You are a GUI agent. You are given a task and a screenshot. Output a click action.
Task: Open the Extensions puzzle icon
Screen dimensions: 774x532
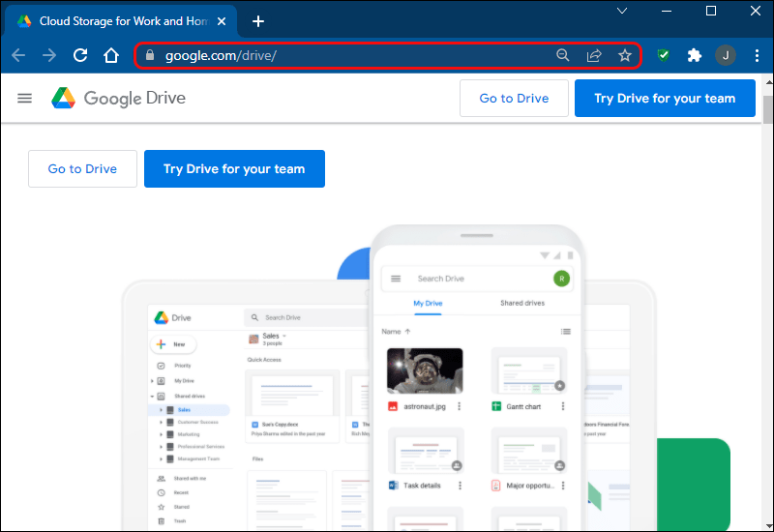tap(694, 56)
